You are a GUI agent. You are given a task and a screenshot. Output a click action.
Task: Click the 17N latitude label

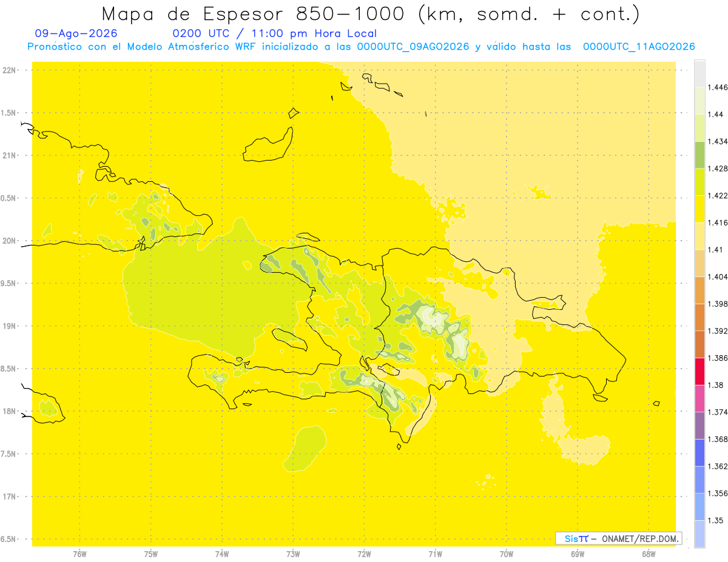click(9, 497)
